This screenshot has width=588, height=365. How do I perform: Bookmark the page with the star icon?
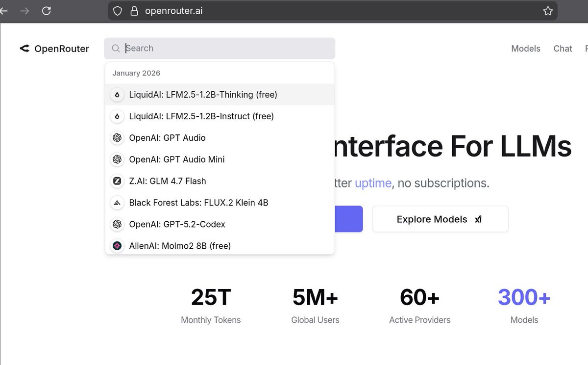point(548,10)
